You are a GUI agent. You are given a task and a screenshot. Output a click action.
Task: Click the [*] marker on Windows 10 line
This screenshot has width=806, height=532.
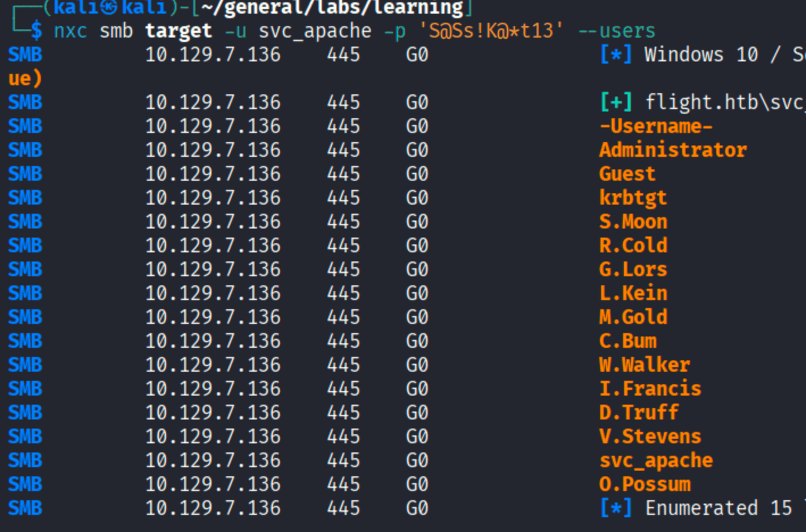coord(616,55)
